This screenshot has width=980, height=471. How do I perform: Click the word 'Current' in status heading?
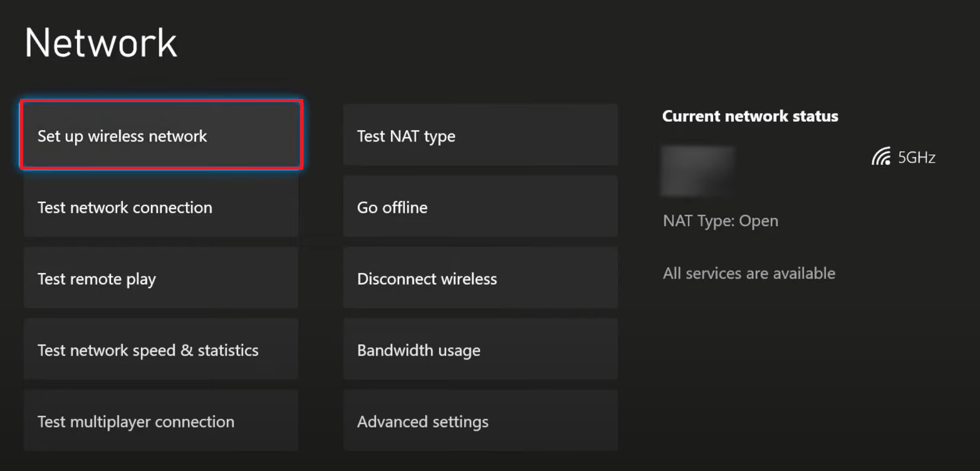[x=690, y=116]
